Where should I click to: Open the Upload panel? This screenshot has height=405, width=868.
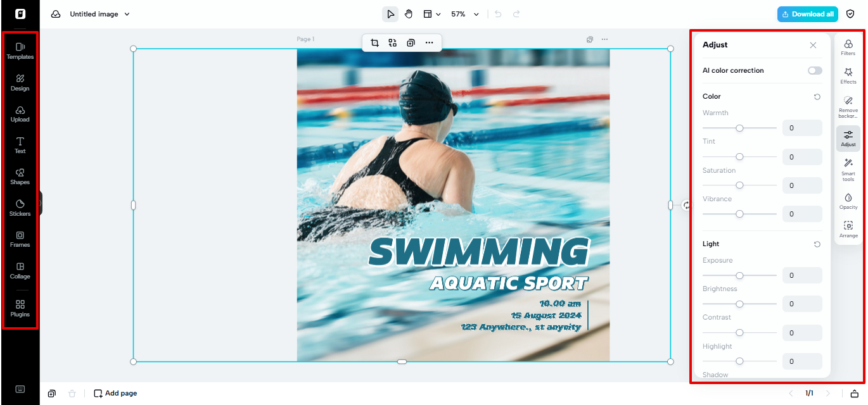[x=20, y=114]
